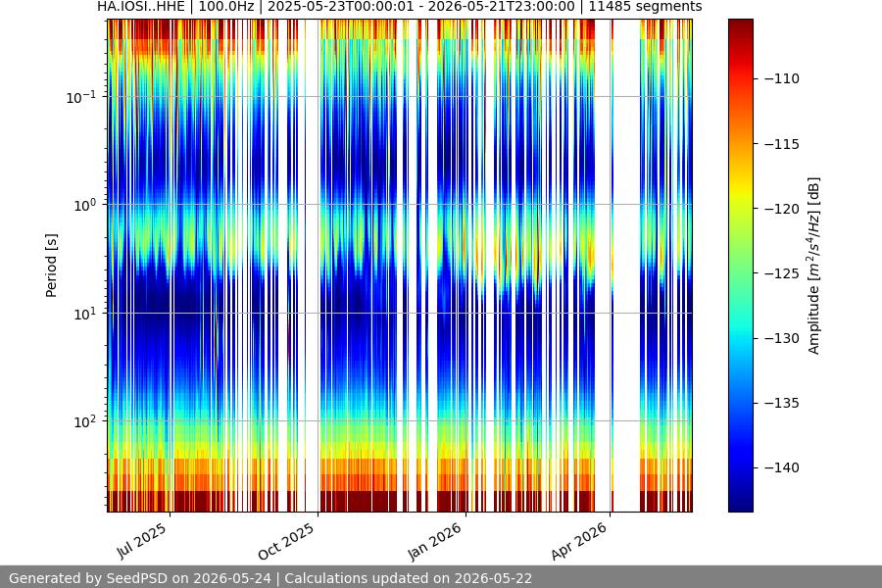882x588 pixels.
Task: Click the 'Period [s]' y-axis label
Action: (x=51, y=266)
